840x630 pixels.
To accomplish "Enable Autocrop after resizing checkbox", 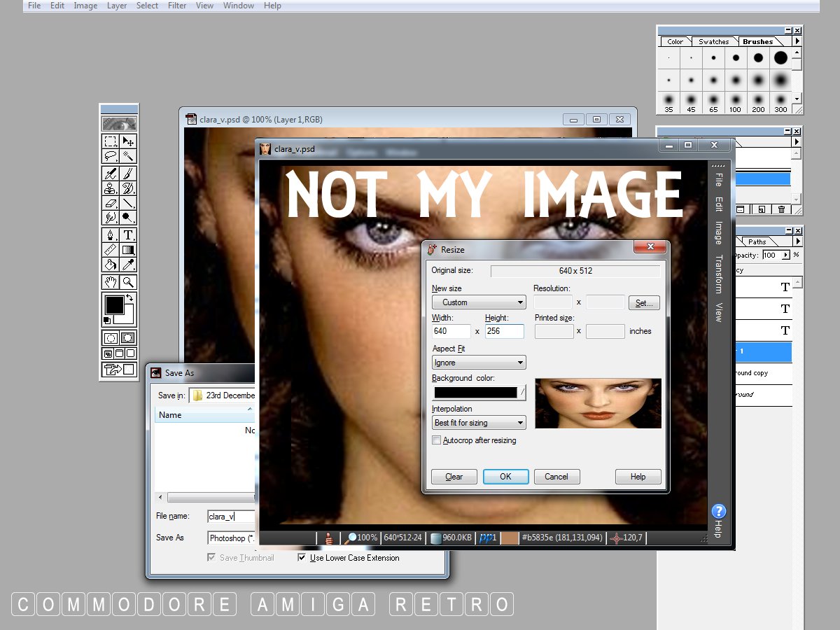I will click(x=437, y=440).
